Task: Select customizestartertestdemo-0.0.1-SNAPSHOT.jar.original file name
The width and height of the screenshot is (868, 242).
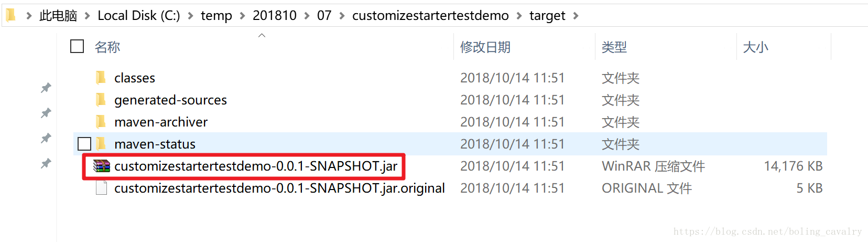Action: (279, 188)
